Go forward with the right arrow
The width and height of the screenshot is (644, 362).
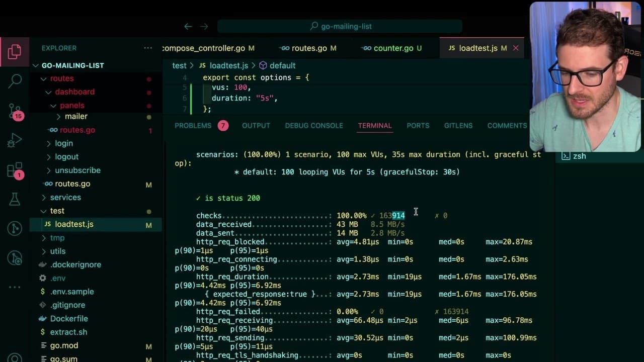click(204, 26)
